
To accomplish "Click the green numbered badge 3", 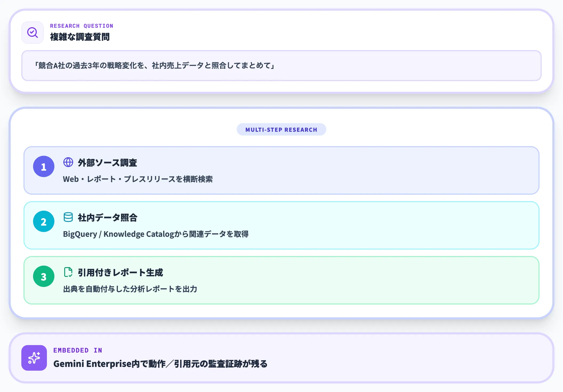I will tap(43, 276).
